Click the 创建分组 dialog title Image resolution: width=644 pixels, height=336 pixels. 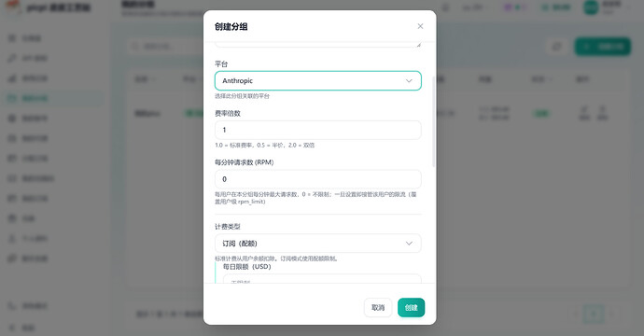(x=231, y=27)
